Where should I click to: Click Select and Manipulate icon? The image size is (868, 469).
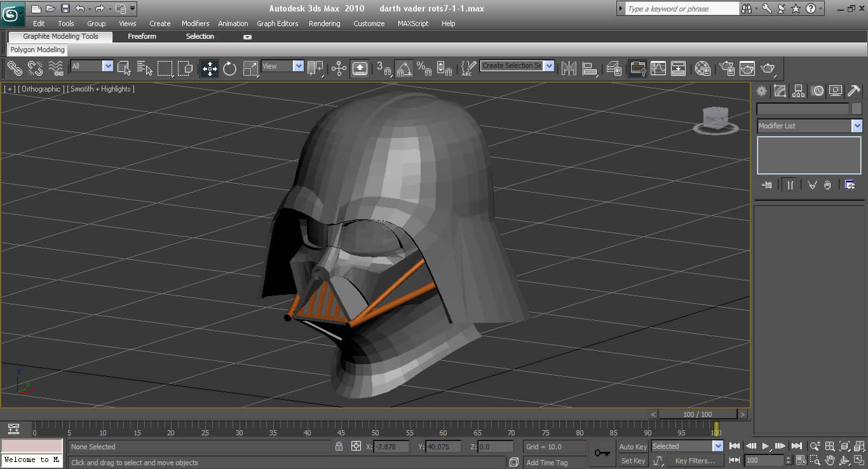(x=339, y=68)
